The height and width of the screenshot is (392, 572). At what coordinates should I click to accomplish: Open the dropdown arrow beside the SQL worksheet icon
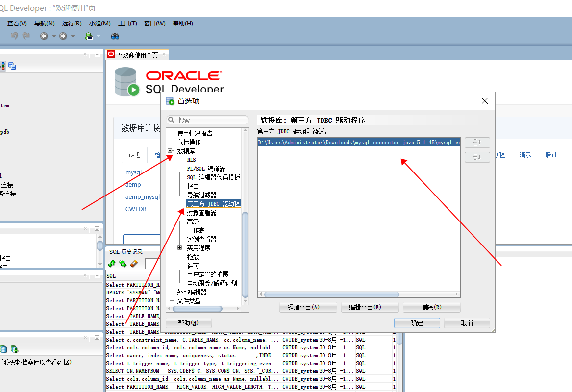coord(99,36)
